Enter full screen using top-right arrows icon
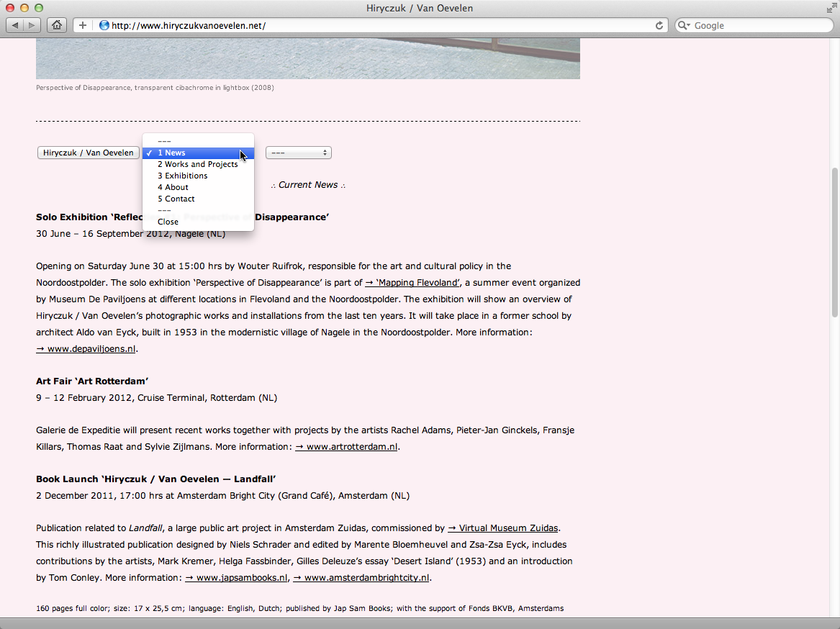The image size is (840, 629). (831, 8)
